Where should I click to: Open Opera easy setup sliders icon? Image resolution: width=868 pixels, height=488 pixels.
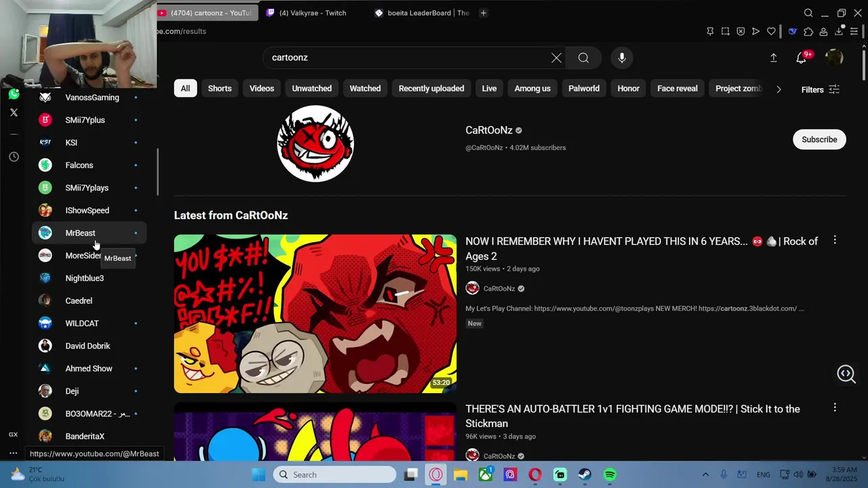854,31
